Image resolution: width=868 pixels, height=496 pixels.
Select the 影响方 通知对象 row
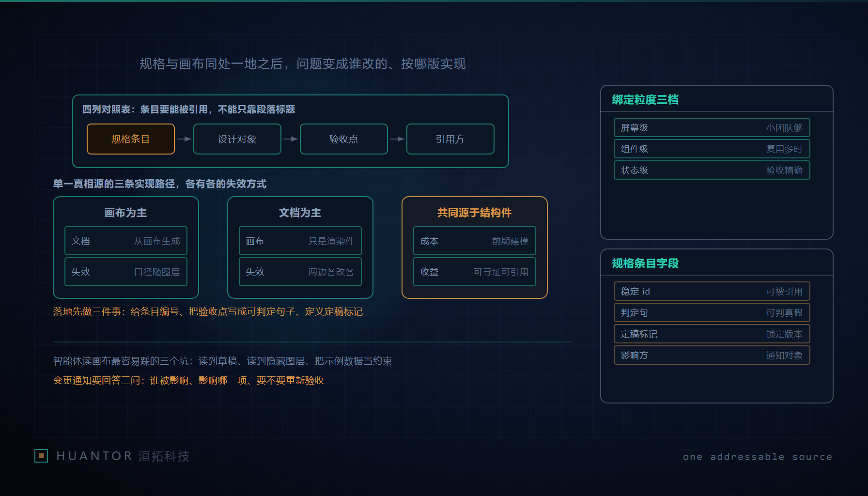712,355
